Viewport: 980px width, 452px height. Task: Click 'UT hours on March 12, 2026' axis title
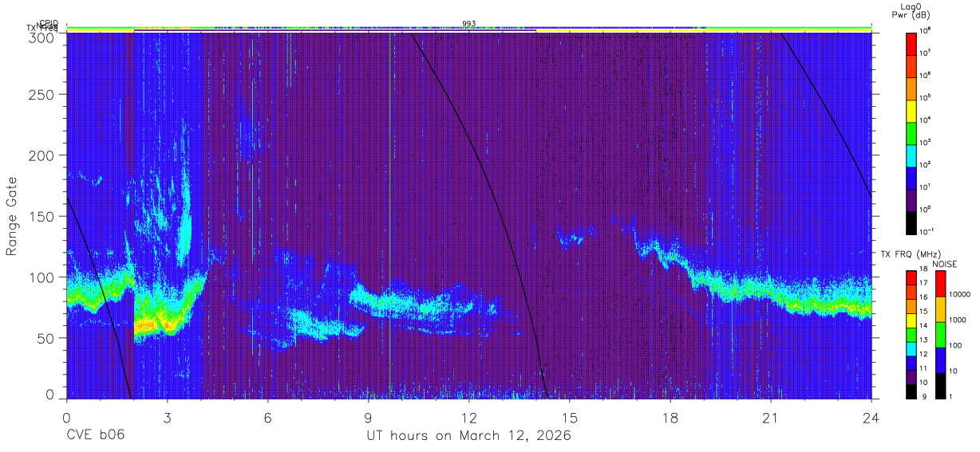point(468,436)
